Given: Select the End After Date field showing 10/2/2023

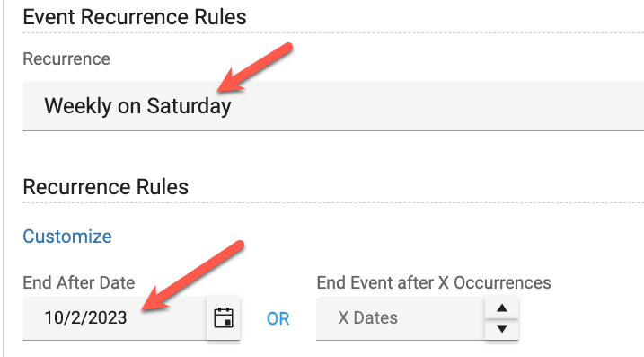Looking at the screenshot, I should coord(115,318).
